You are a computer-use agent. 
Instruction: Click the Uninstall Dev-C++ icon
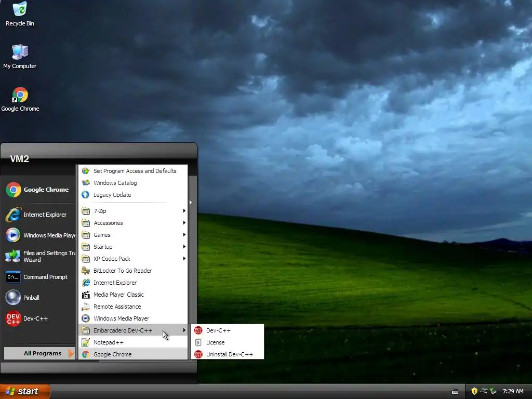pos(198,354)
